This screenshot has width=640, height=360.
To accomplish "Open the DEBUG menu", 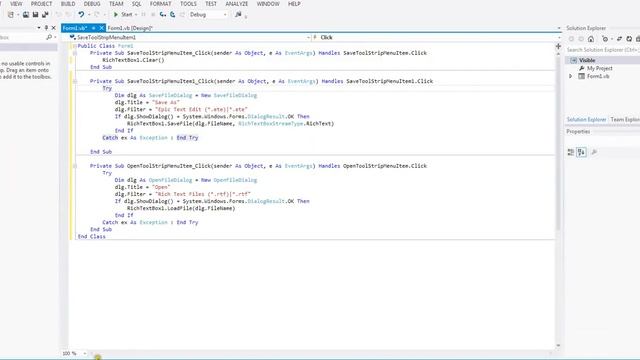I will point(92,4).
